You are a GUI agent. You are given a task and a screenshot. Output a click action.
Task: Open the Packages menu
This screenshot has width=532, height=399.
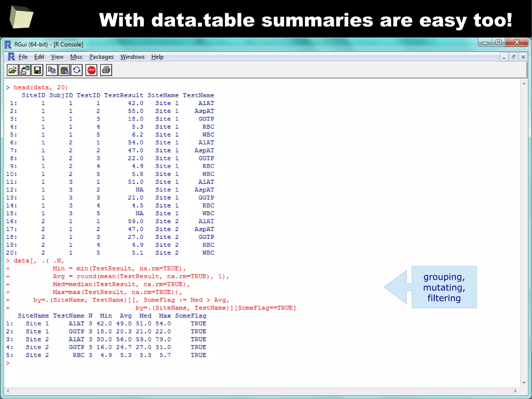tap(102, 57)
